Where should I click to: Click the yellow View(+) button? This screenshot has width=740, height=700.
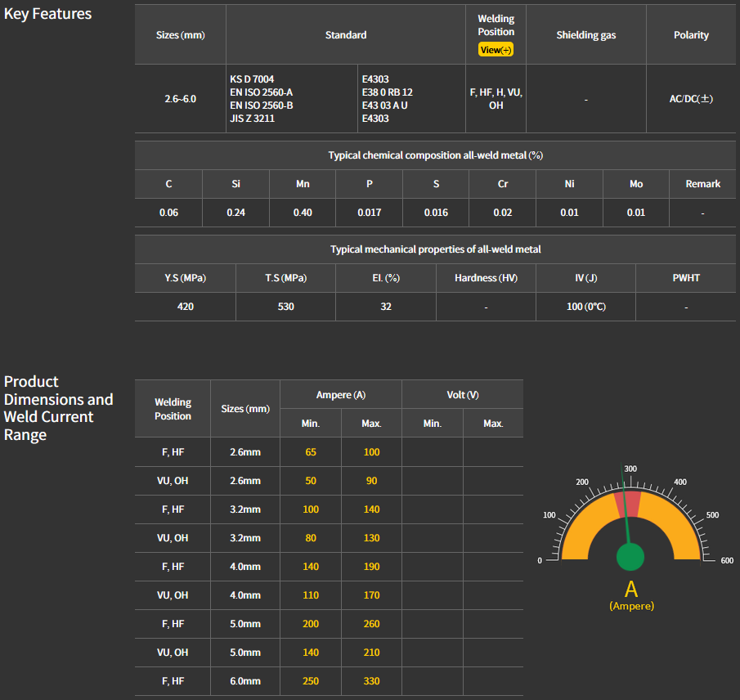coord(496,50)
